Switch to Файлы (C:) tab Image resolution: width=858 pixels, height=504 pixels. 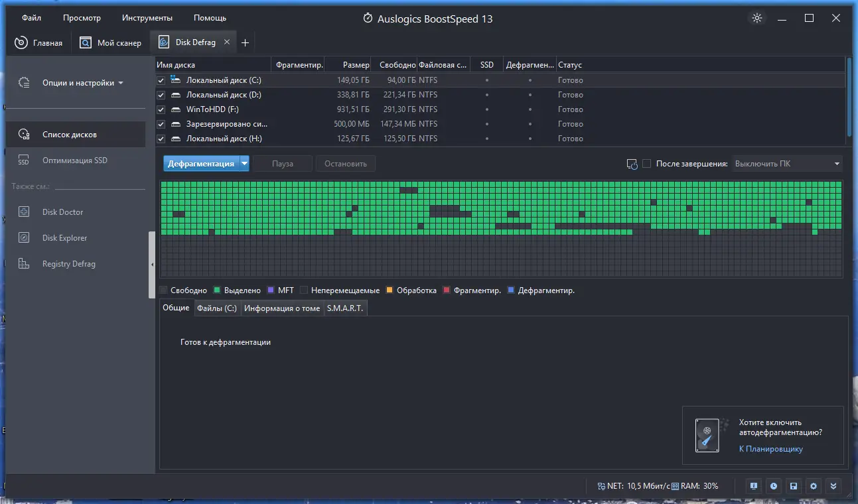pos(217,308)
